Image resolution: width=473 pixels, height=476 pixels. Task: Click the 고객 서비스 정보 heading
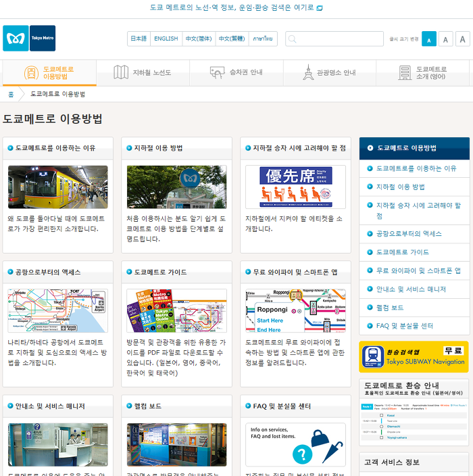(392, 462)
